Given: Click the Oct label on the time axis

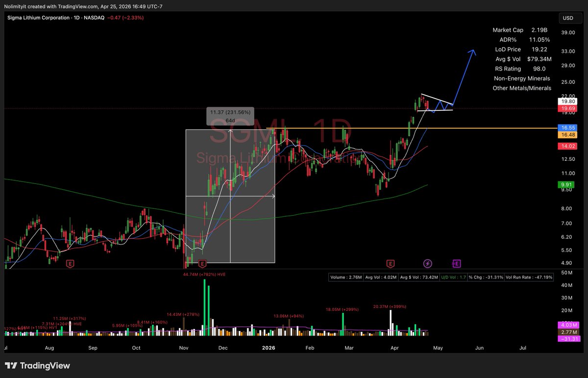Looking at the screenshot, I should coord(136,348).
